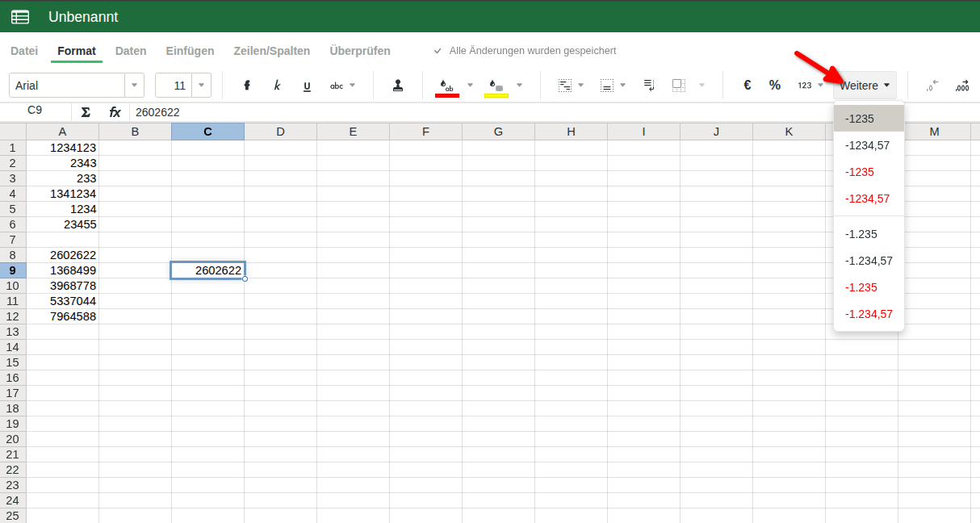980x523 pixels.
Task: Select the red -1234,57 format option
Action: (867, 199)
